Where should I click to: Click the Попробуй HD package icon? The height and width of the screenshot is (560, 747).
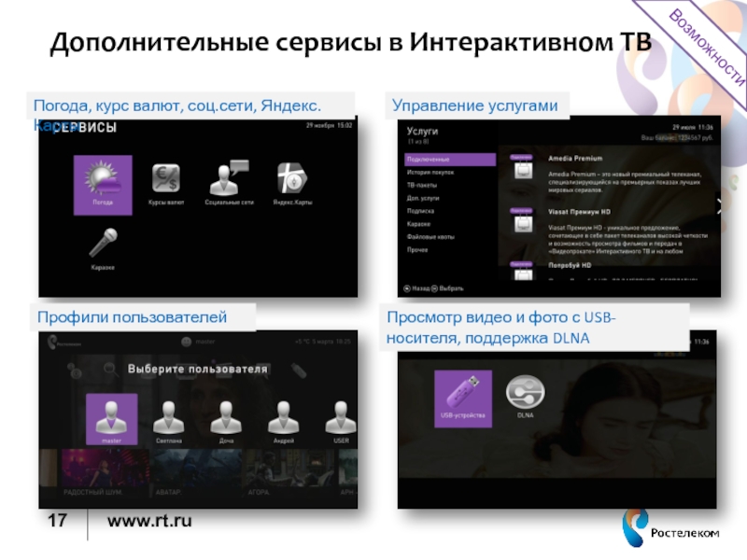(523, 271)
